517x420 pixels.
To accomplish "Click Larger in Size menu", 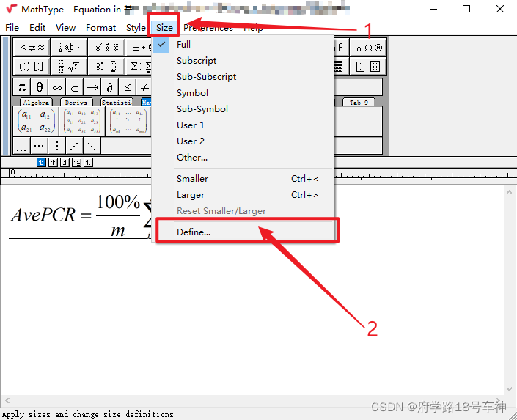I will pos(243,195).
